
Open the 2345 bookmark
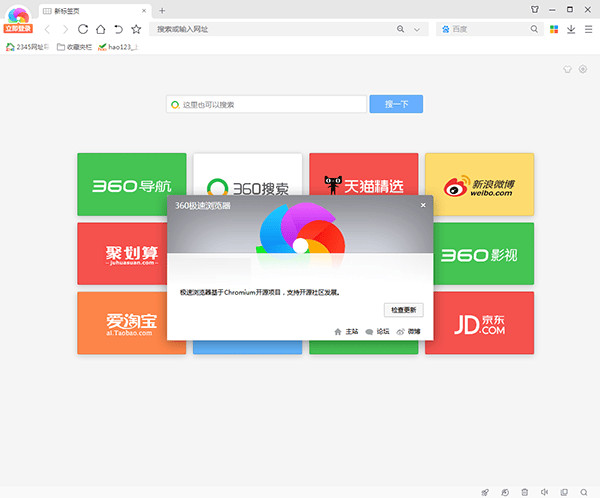click(28, 47)
